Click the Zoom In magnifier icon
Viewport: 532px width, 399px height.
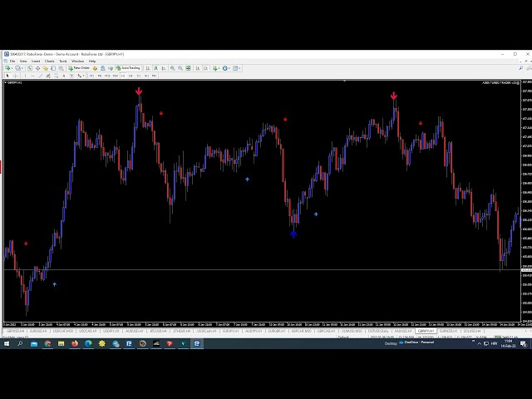click(172, 68)
